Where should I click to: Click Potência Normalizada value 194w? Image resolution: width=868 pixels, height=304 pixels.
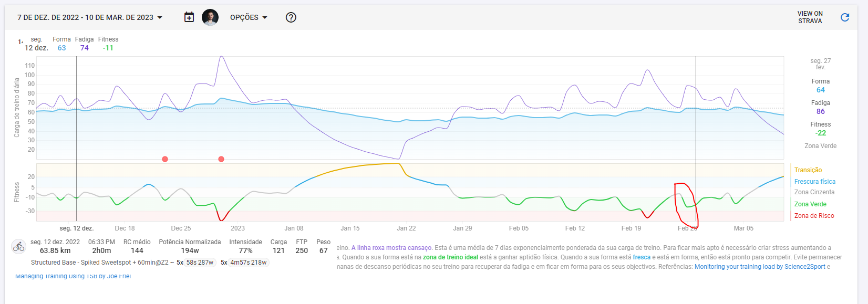tap(190, 251)
